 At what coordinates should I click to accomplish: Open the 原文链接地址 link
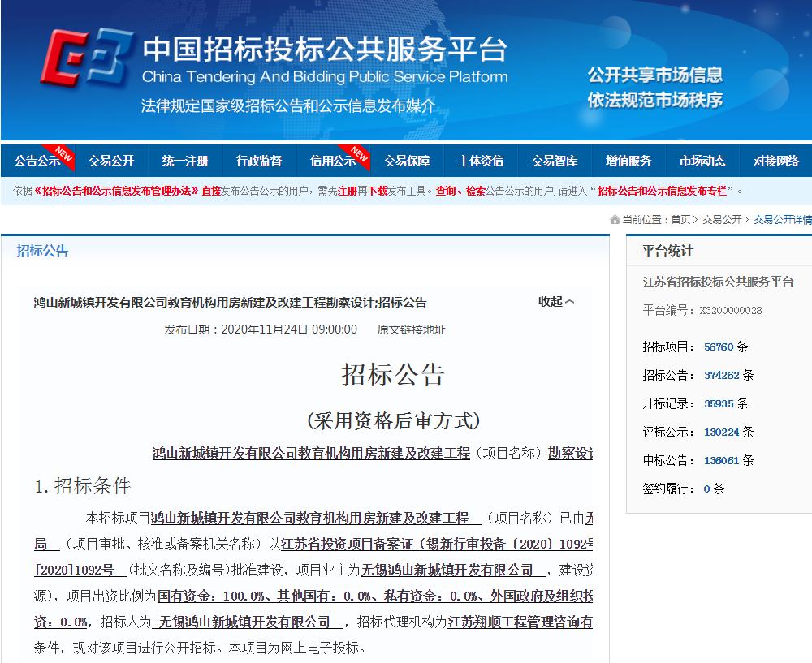tap(412, 329)
